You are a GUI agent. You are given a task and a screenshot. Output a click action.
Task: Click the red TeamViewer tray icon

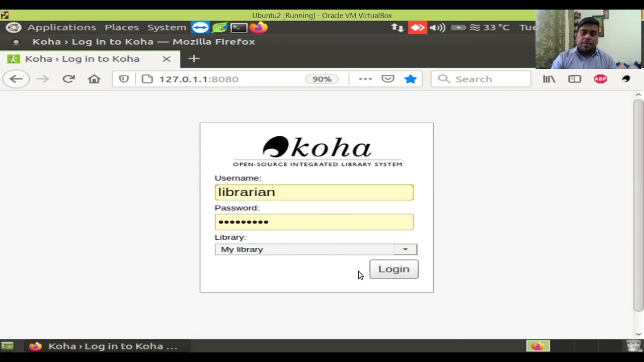[x=418, y=28]
